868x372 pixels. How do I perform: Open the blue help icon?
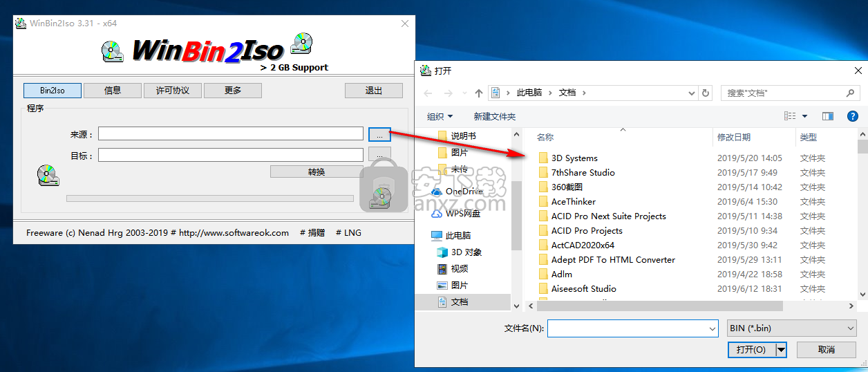tap(853, 116)
